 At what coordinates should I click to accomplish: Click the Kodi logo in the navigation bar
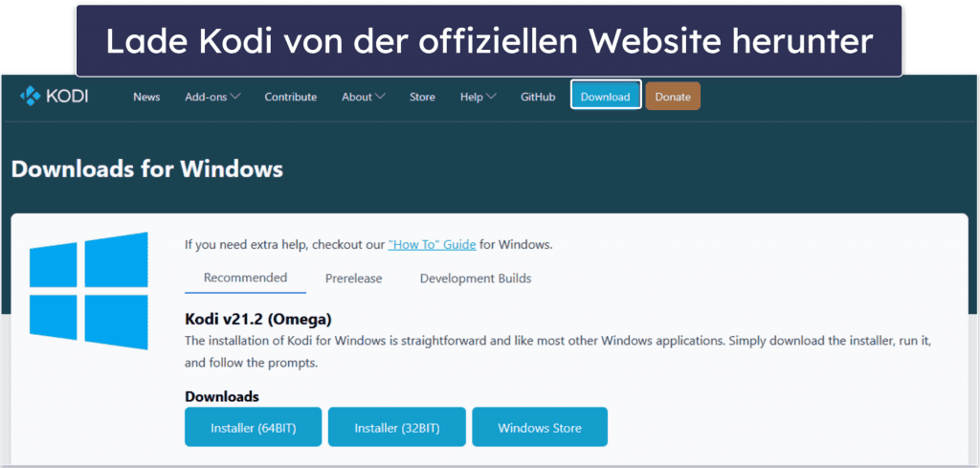pyautogui.click(x=54, y=97)
